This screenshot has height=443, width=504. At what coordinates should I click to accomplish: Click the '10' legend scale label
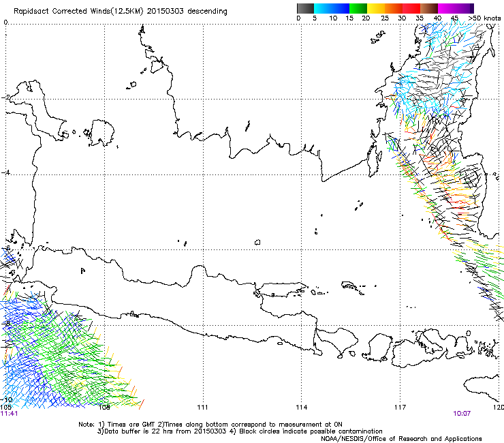(x=333, y=18)
